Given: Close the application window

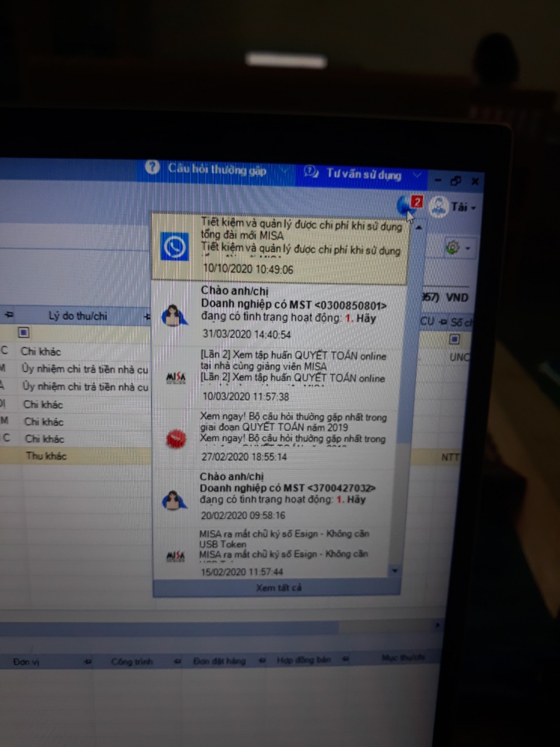Looking at the screenshot, I should (x=475, y=181).
